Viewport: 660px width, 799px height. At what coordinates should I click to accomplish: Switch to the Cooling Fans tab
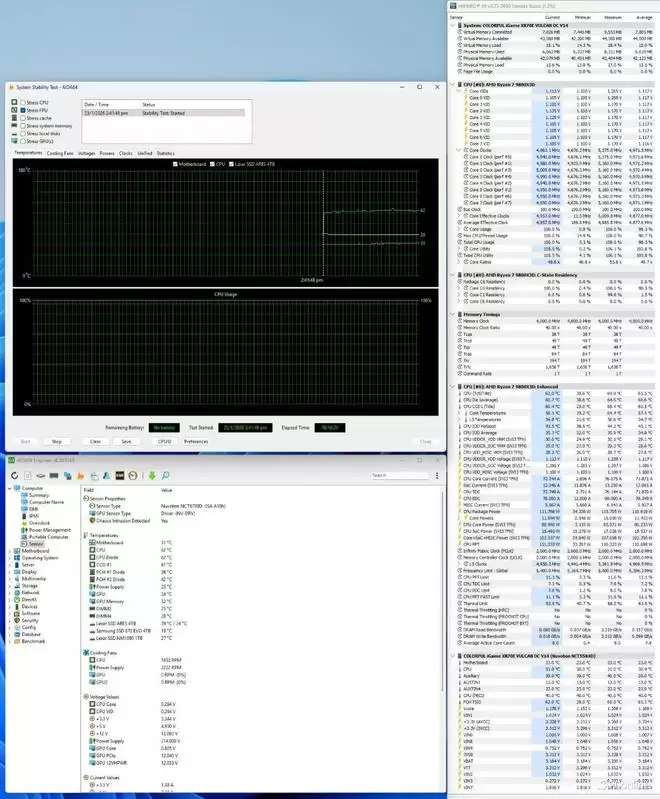pos(60,153)
